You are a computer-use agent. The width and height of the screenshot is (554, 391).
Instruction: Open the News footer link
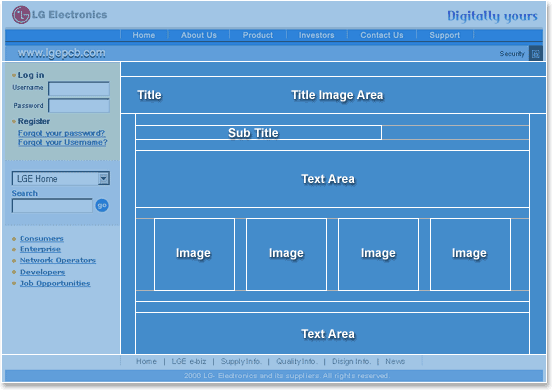(395, 361)
